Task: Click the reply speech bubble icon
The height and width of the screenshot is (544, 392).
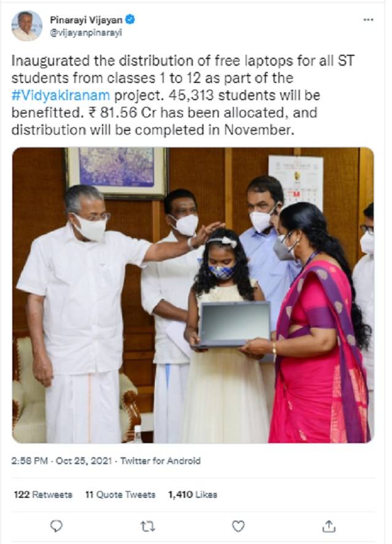Action: (x=56, y=526)
